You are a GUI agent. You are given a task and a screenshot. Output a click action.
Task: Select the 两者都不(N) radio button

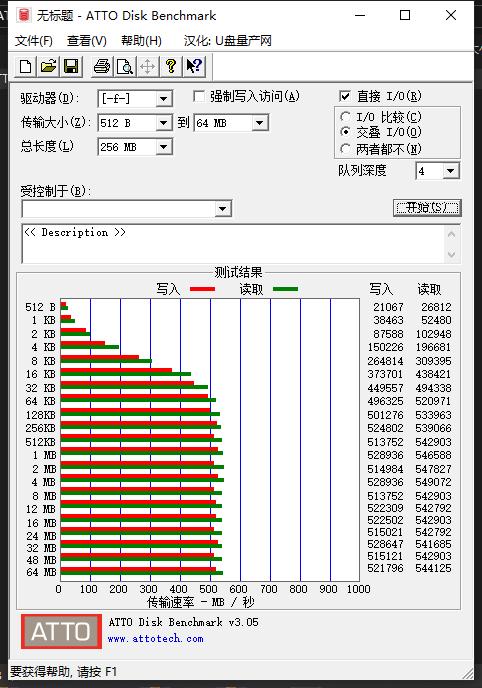345,149
